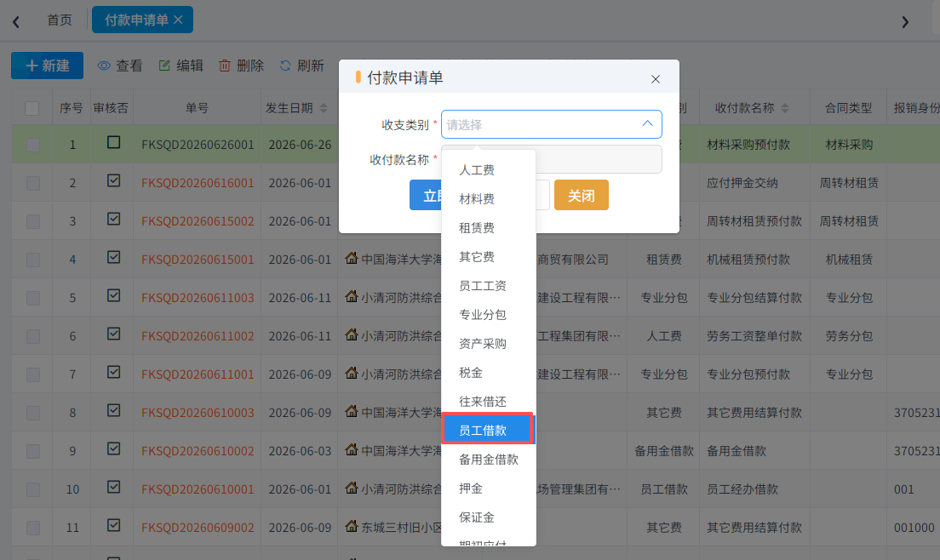Viewport: 940px width, 560px height.
Task: Open order FKSQD20260611002
Action: point(198,337)
